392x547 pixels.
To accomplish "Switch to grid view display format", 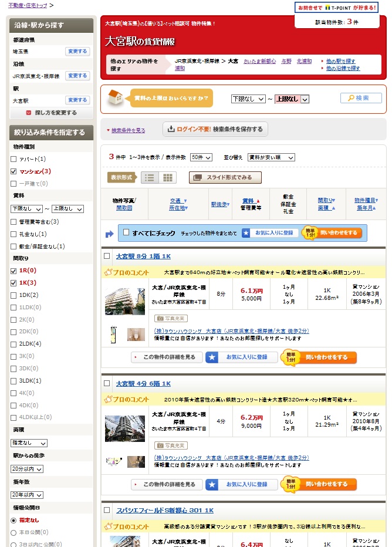I will pyautogui.click(x=168, y=178).
